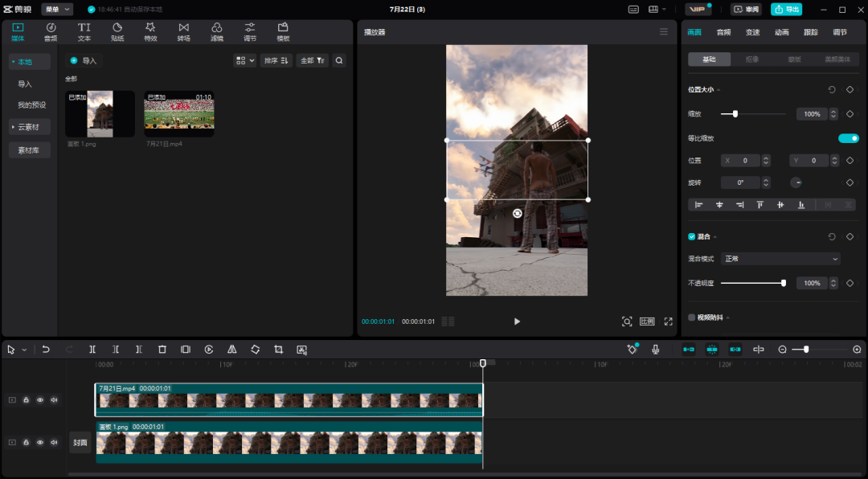Lock the 7月21日.mp4 track
The width and height of the screenshot is (868, 479).
(x=26, y=399)
